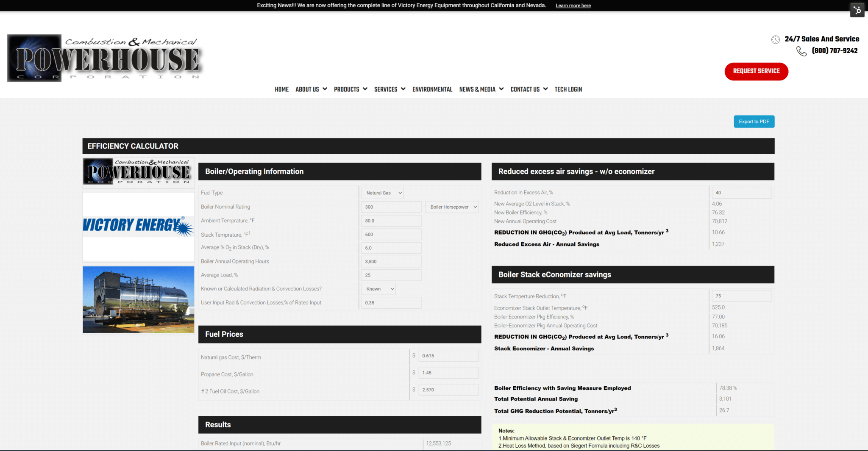Open the Fuel Type dropdown

coord(382,193)
